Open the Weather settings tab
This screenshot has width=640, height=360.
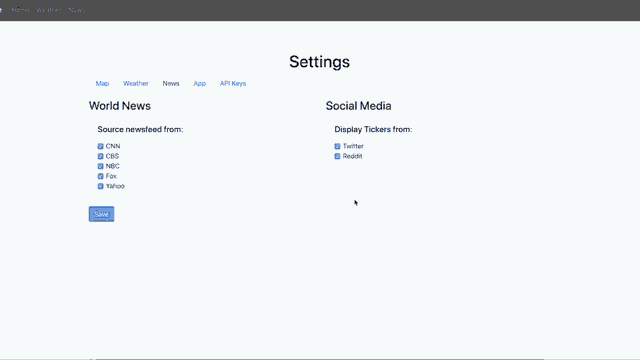click(136, 83)
